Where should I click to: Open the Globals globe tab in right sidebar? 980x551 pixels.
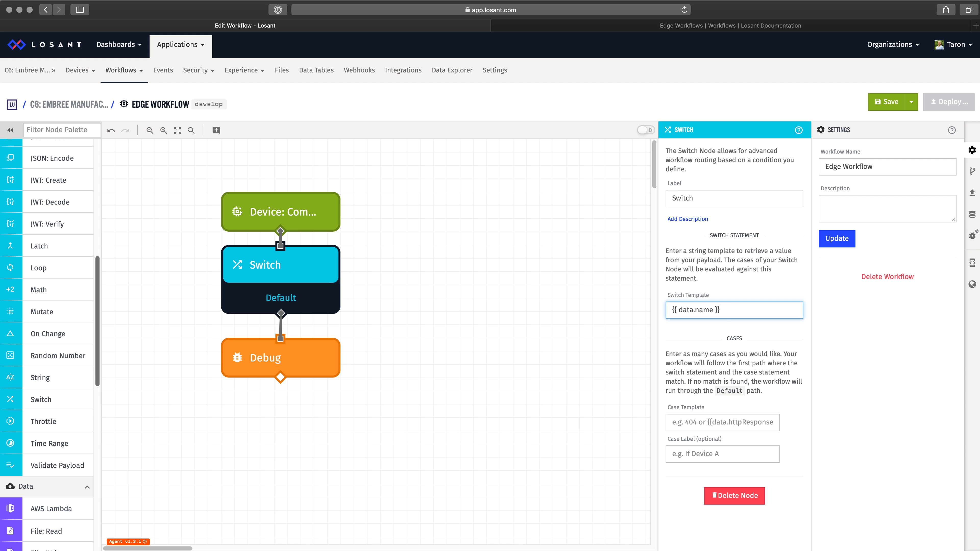pyautogui.click(x=972, y=284)
